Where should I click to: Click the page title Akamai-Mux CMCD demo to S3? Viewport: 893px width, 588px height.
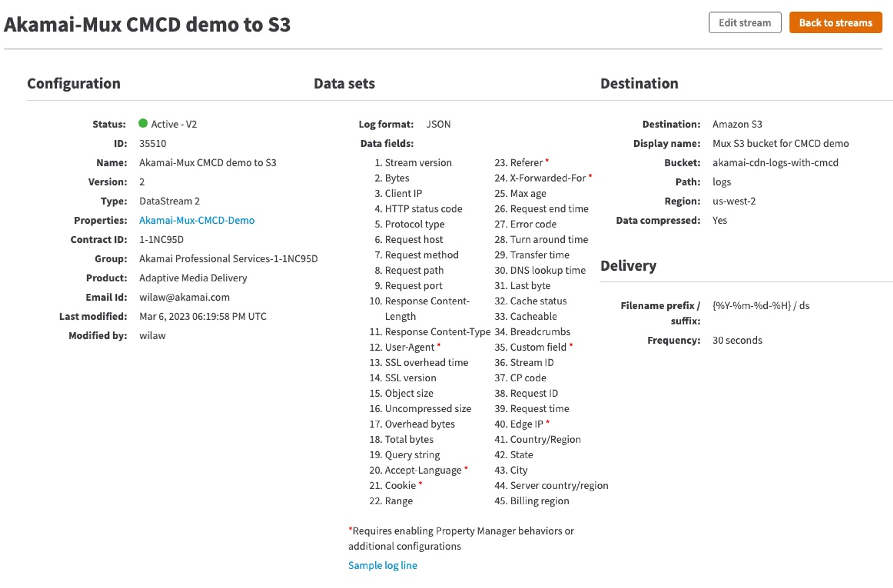[147, 25]
